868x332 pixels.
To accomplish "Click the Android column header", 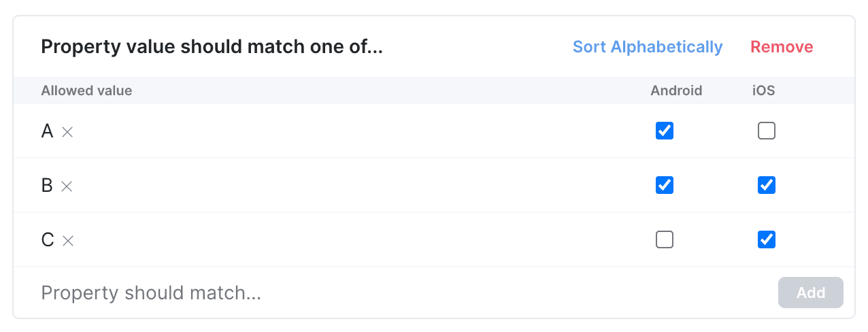I will pyautogui.click(x=676, y=90).
